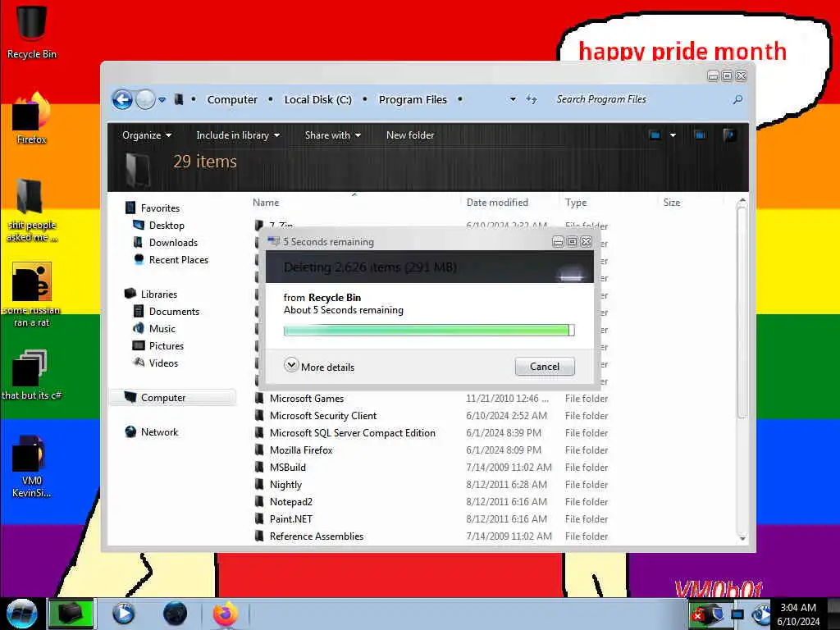Image resolution: width=840 pixels, height=630 pixels.
Task: Sort by Type column header
Action: 576,203
